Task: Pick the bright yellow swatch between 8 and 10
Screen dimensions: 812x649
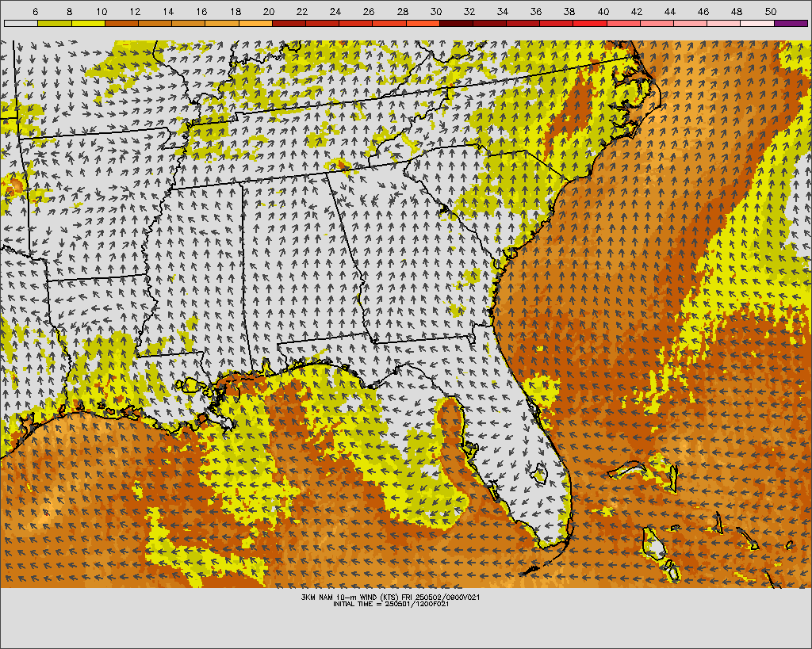Action: 88,23
